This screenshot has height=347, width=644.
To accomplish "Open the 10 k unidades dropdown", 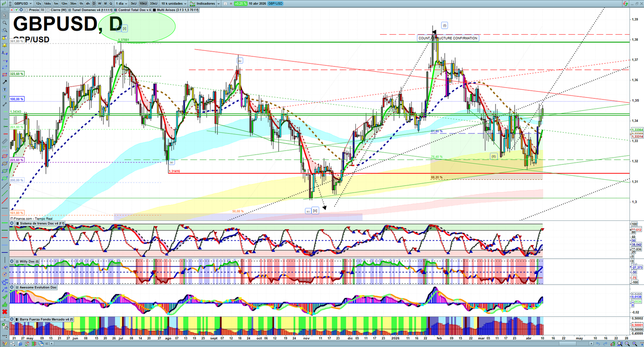I will (x=174, y=3).
